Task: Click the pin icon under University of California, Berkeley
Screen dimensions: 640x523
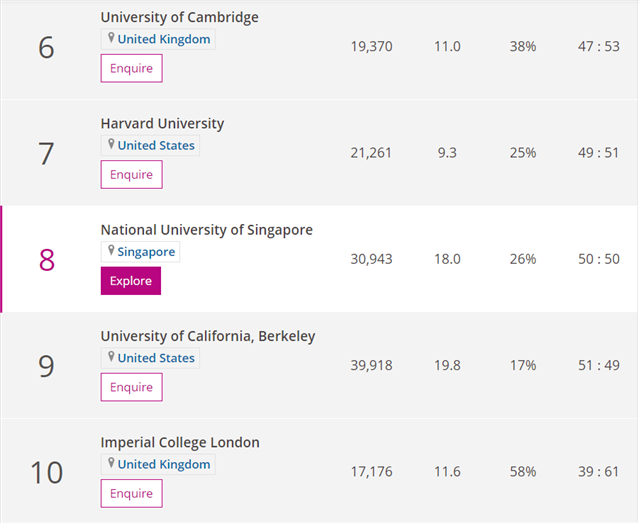Action: coord(111,357)
